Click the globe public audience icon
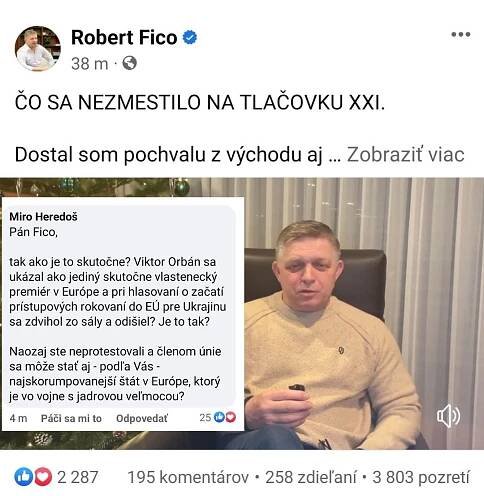The image size is (484, 496). (x=129, y=63)
